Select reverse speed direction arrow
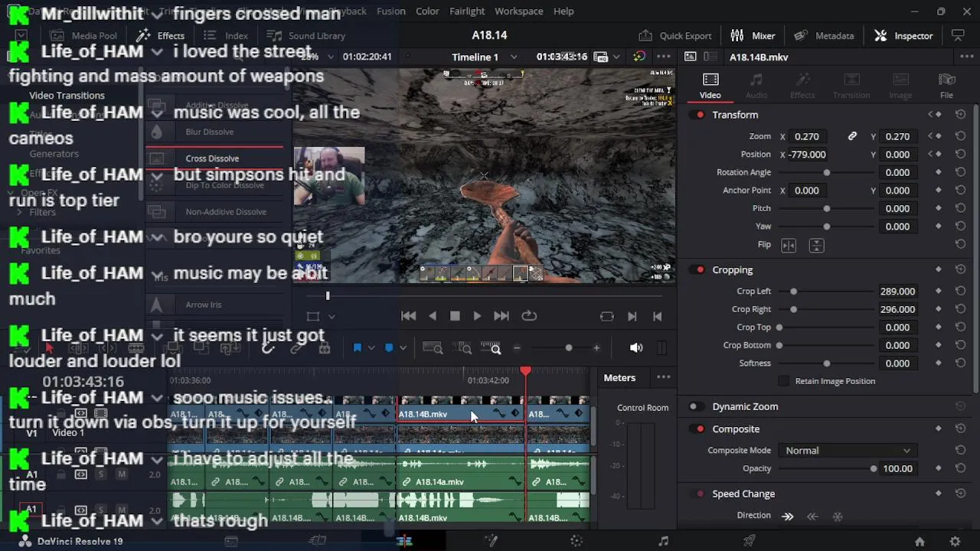Screen dimensions: 980x551 812,517
